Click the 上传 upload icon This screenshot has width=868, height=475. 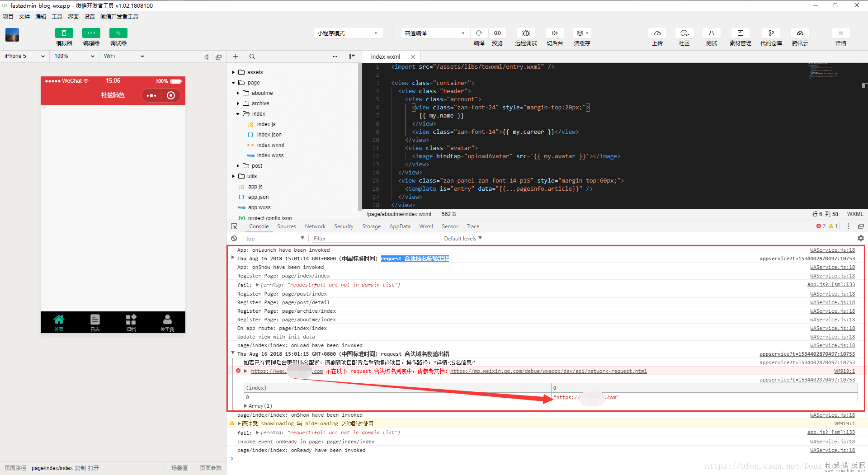[x=657, y=33]
